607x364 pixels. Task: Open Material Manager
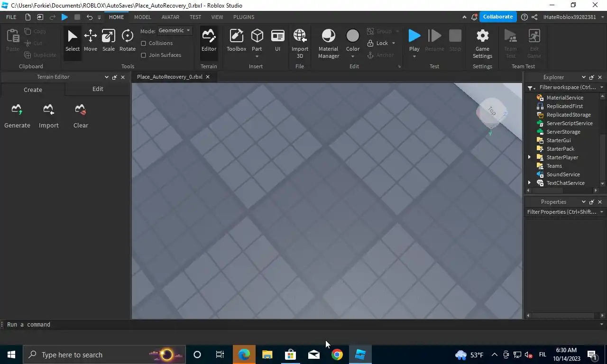point(328,44)
